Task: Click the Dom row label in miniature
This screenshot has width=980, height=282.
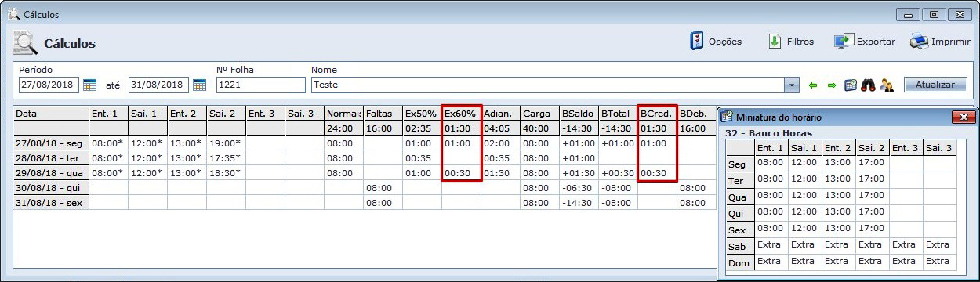Action: click(740, 263)
